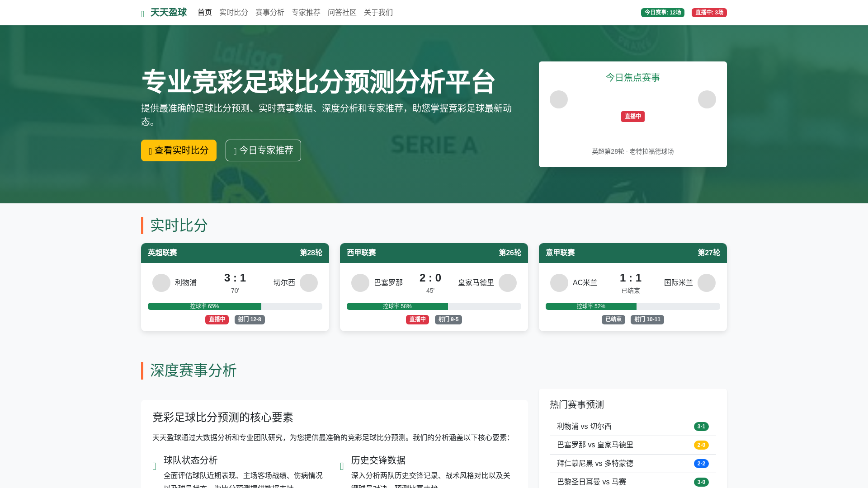
Task: Click the 意甲联赛 card header
Action: (633, 253)
